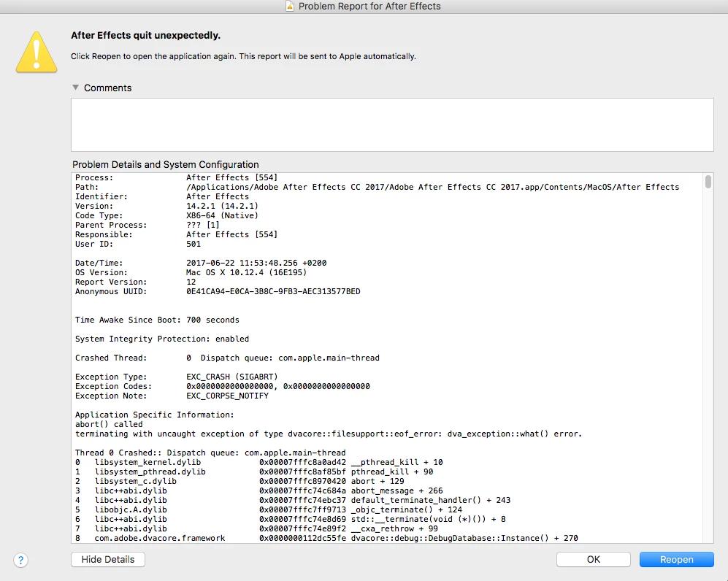728x581 pixels.
Task: Click the Code Type "X86-64 (Native)" value
Action: pos(222,215)
